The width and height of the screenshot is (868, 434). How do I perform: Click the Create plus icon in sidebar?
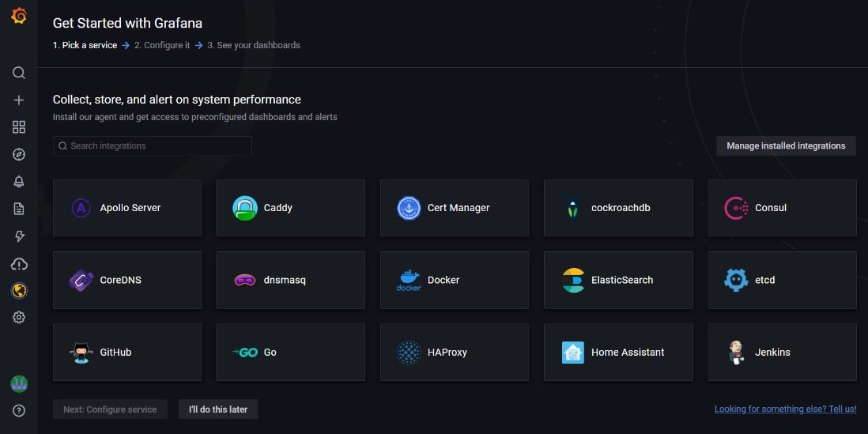[x=19, y=100]
